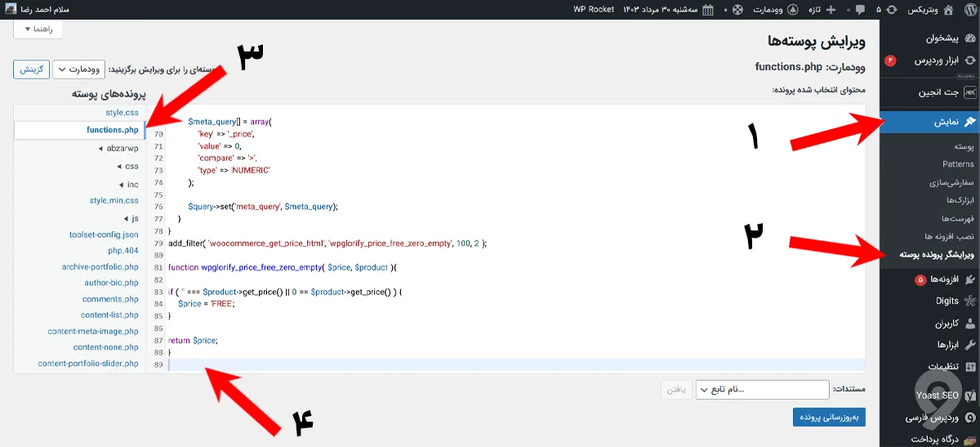Click the plus icon for تازه
The height and width of the screenshot is (447, 980).
pyautogui.click(x=831, y=10)
